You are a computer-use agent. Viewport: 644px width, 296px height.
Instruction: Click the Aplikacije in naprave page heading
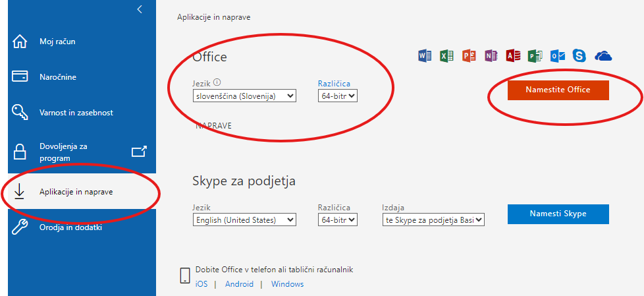coord(213,17)
